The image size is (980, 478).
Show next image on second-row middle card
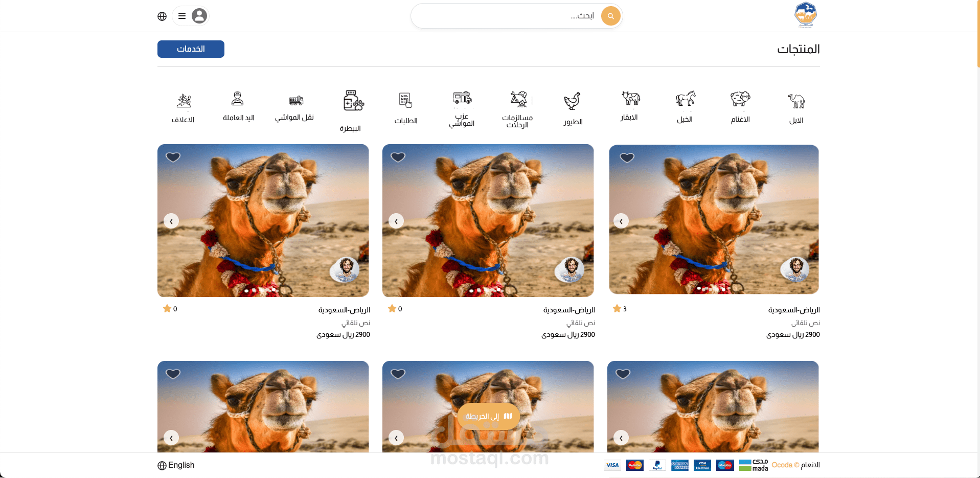[396, 438]
